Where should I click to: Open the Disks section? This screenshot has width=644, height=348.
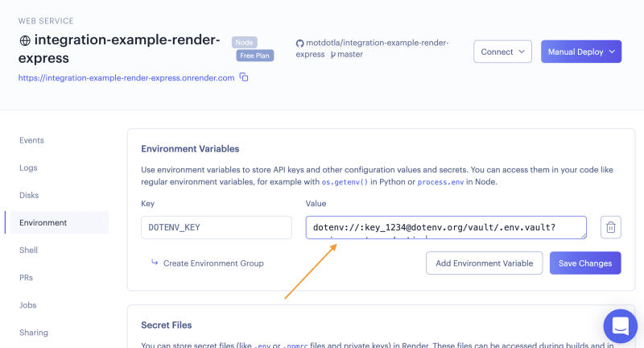click(x=29, y=195)
